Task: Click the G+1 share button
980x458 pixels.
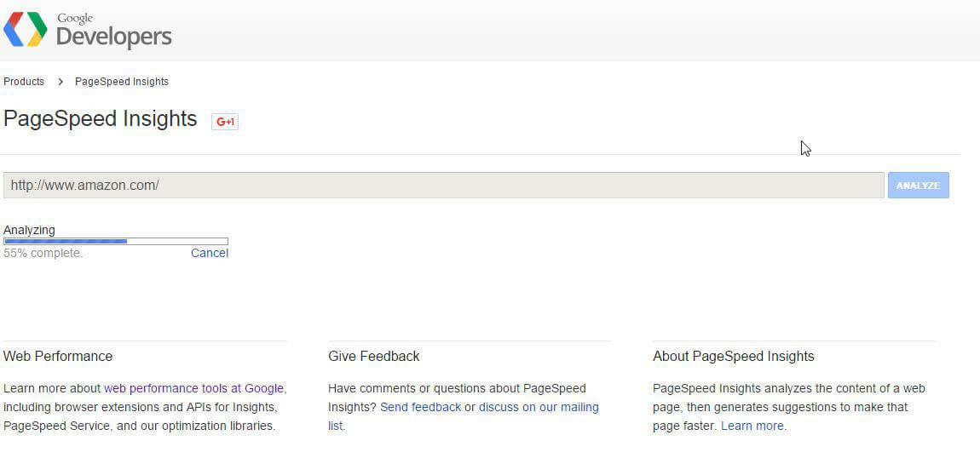Action: coord(225,122)
